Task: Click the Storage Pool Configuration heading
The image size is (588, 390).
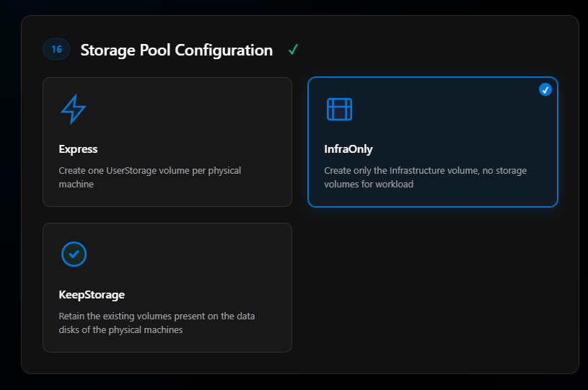Action: pyautogui.click(x=177, y=50)
